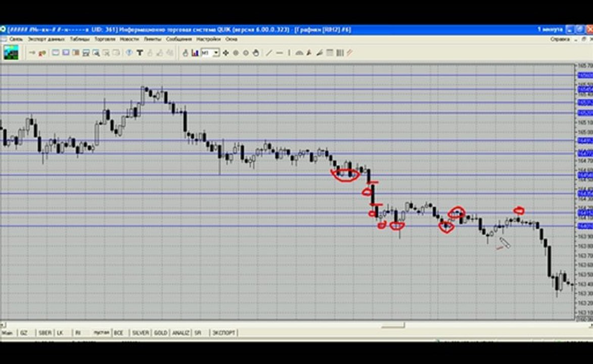Image resolution: width=593 pixels, height=364 pixels.
Task: Open the Новости menu
Action: click(129, 39)
